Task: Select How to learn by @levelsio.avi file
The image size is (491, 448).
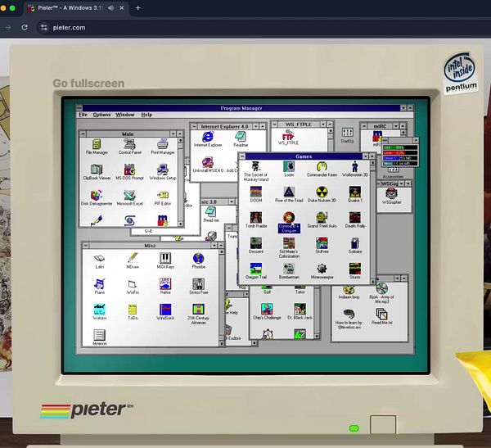Action: tap(349, 319)
